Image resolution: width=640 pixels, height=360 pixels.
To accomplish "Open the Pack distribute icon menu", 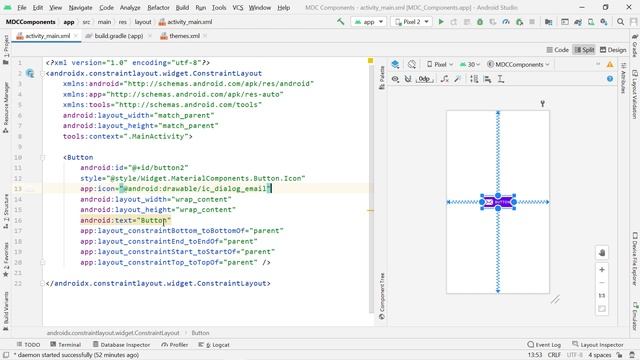I will click(x=474, y=79).
